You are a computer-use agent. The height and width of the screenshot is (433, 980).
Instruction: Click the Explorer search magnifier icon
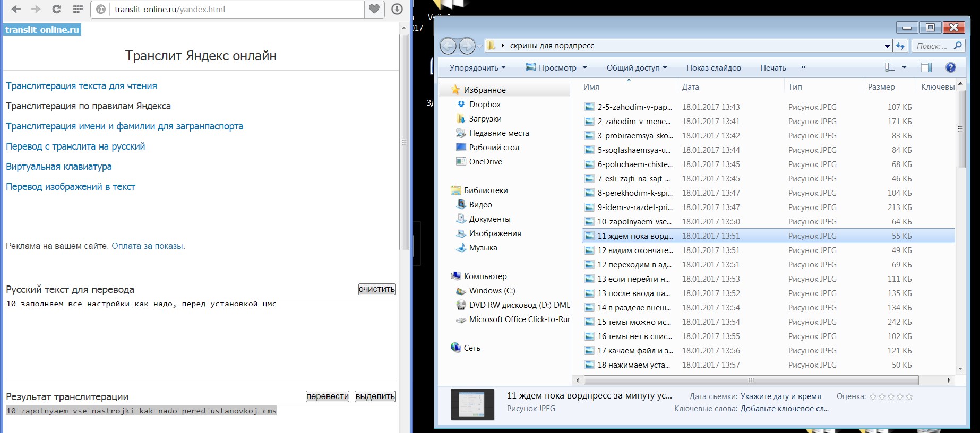point(957,46)
